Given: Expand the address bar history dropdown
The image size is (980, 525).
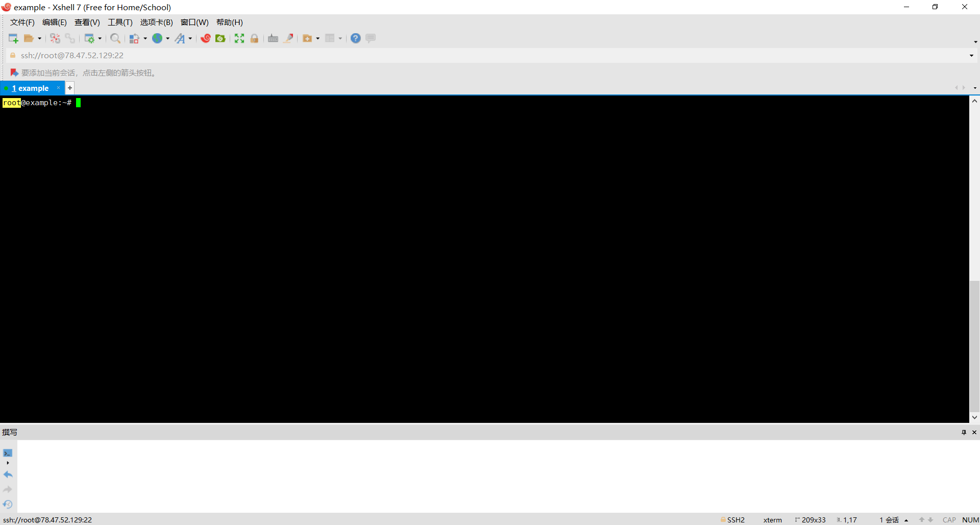Looking at the screenshot, I should point(971,56).
